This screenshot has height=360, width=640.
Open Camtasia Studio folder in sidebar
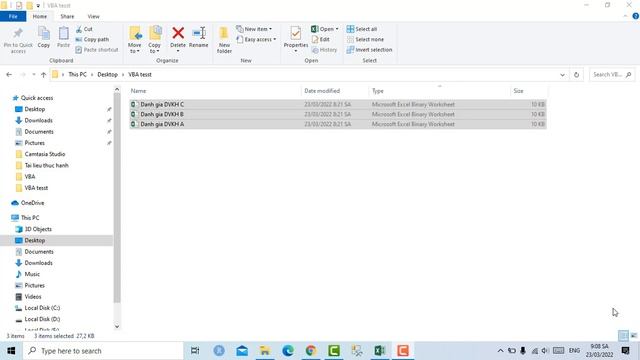coord(44,154)
